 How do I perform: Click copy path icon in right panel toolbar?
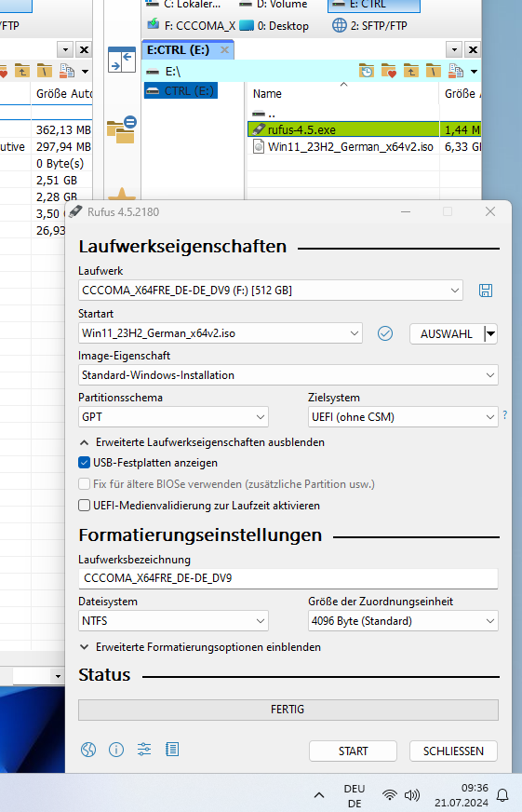coord(456,71)
